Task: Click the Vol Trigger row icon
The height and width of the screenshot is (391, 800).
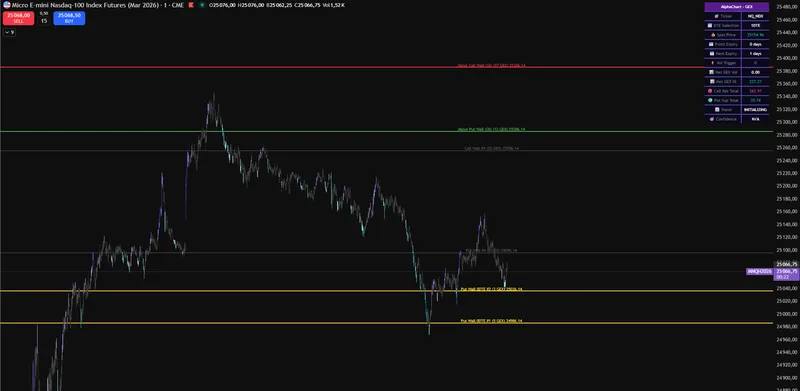Action: coord(713,63)
